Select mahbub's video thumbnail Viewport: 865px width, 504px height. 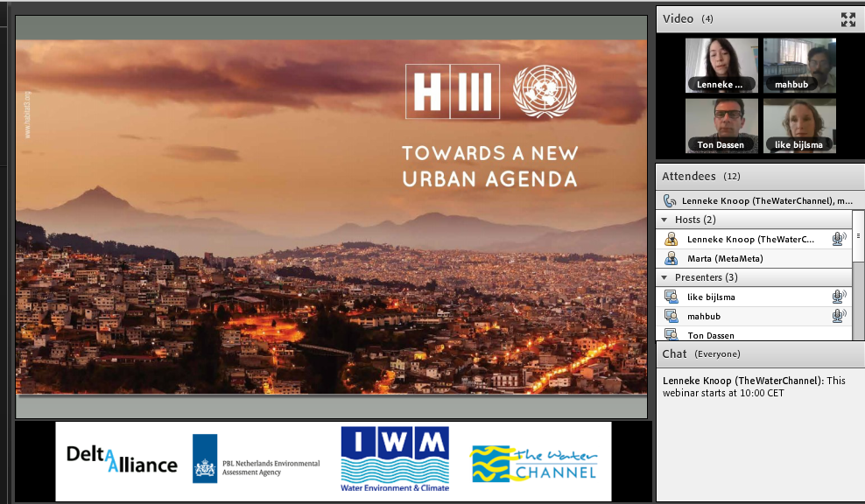point(799,65)
